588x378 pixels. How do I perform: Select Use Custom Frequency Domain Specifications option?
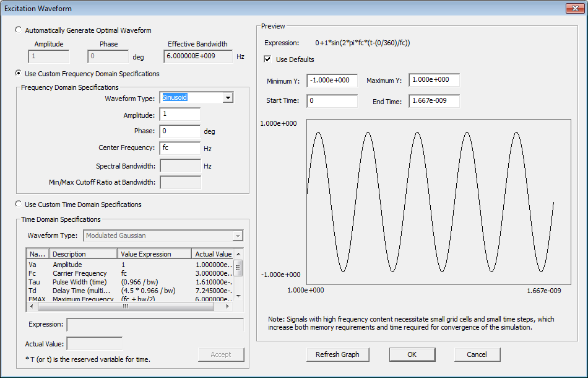18,74
